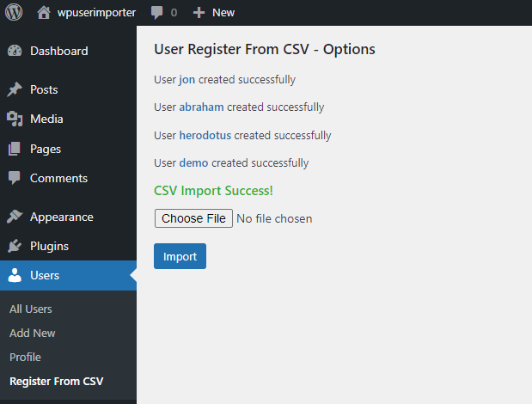The height and width of the screenshot is (404, 532).
Task: Go to All Users submenu
Action: (31, 309)
